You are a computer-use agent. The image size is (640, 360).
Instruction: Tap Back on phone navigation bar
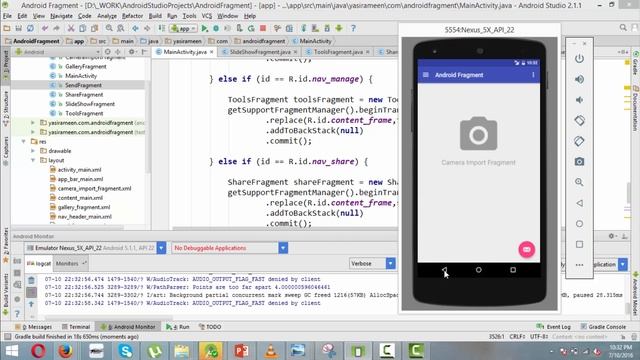444,270
